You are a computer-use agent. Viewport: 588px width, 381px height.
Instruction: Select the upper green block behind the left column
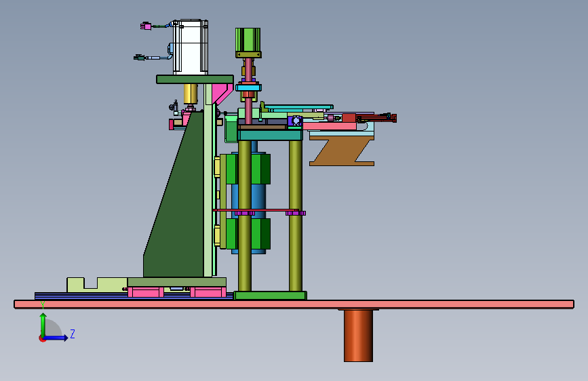(x=260, y=169)
